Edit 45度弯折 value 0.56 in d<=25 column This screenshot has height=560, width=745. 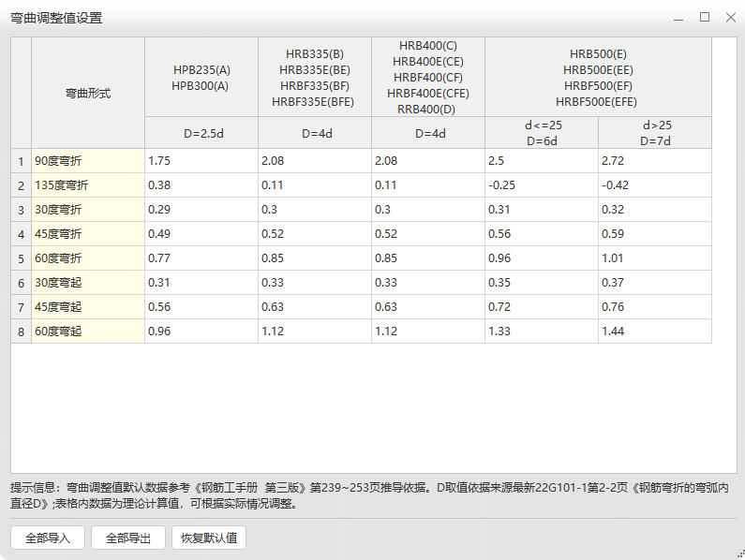542,234
